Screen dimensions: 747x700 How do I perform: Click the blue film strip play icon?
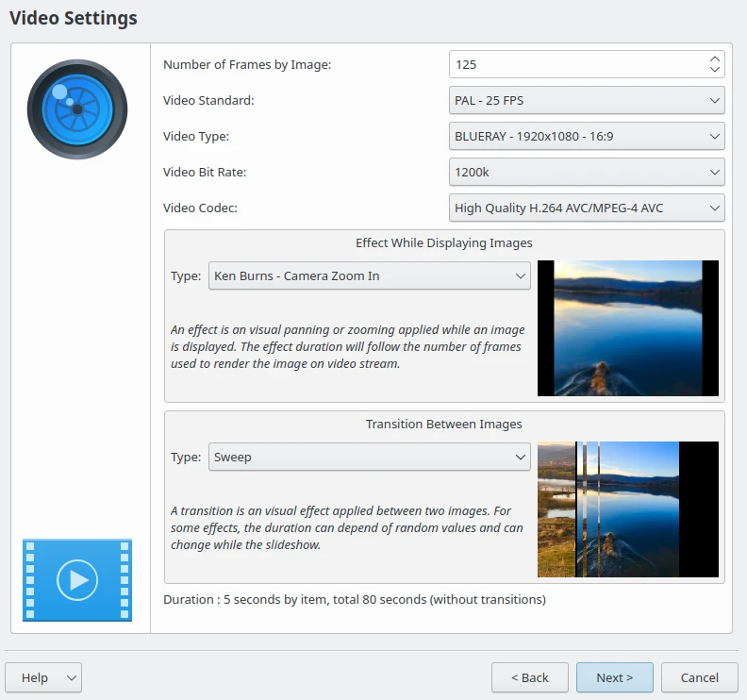[77, 579]
